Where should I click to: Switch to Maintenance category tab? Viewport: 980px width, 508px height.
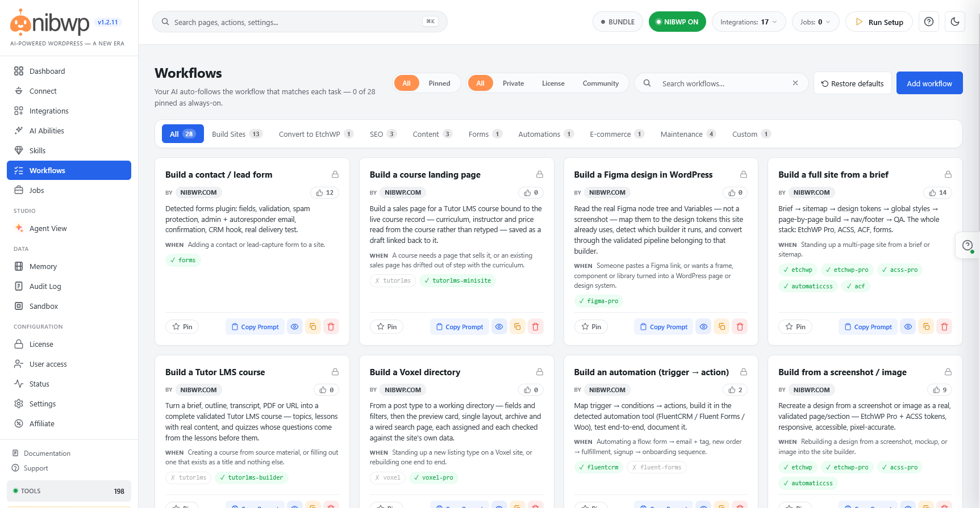(688, 134)
